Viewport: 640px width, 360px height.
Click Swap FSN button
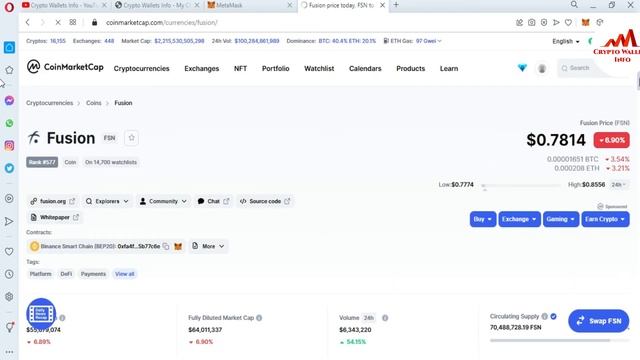tap(598, 321)
